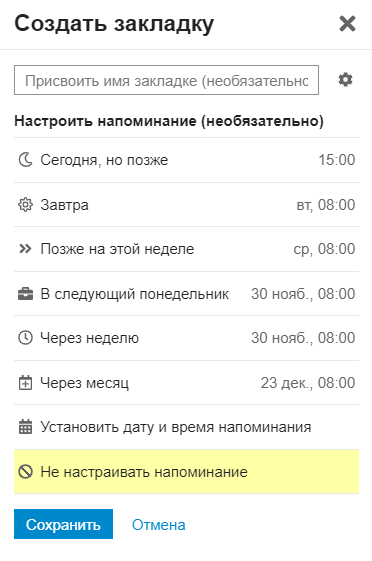This screenshot has height=561, width=372.
Task: Select the Через месяц reminder option
Action: coord(186,383)
